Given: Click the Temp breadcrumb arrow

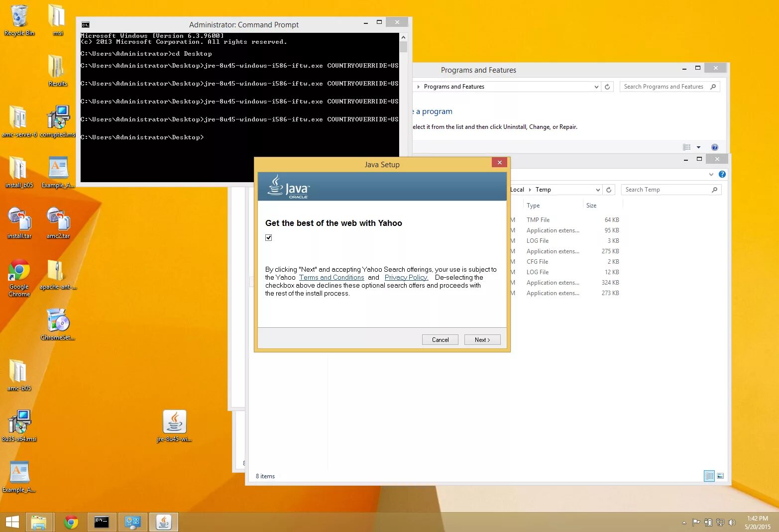Looking at the screenshot, I should [x=530, y=190].
